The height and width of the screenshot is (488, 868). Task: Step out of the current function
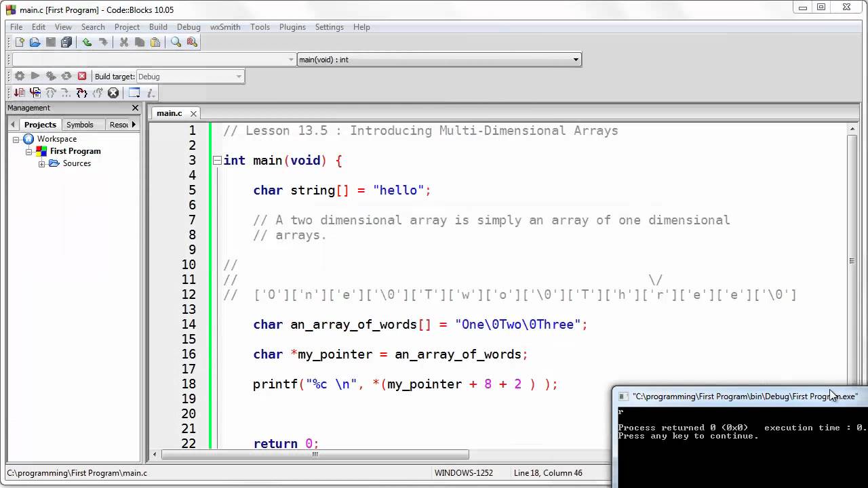98,93
